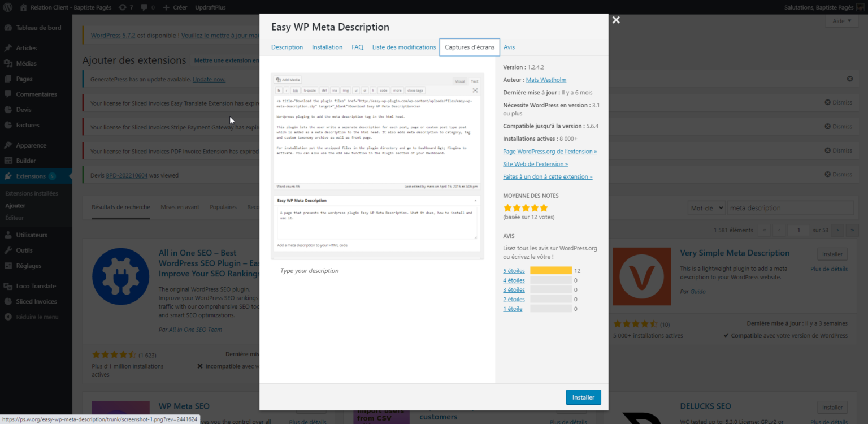This screenshot has height=424, width=868.
Task: Click the blue Installer button in modal
Action: click(583, 397)
